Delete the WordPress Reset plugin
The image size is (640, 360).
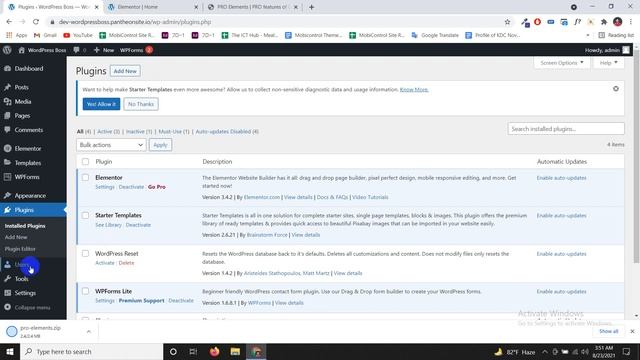pos(126,263)
